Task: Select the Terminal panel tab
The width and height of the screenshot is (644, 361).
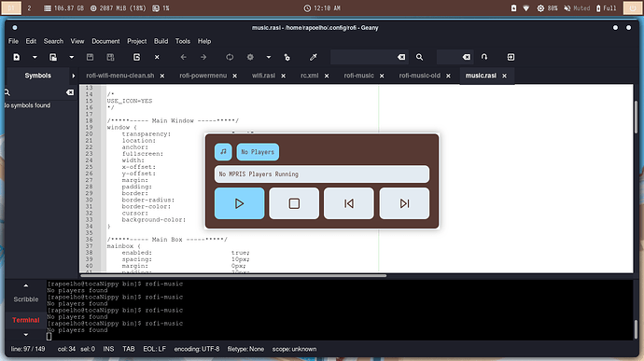Action: (26, 320)
